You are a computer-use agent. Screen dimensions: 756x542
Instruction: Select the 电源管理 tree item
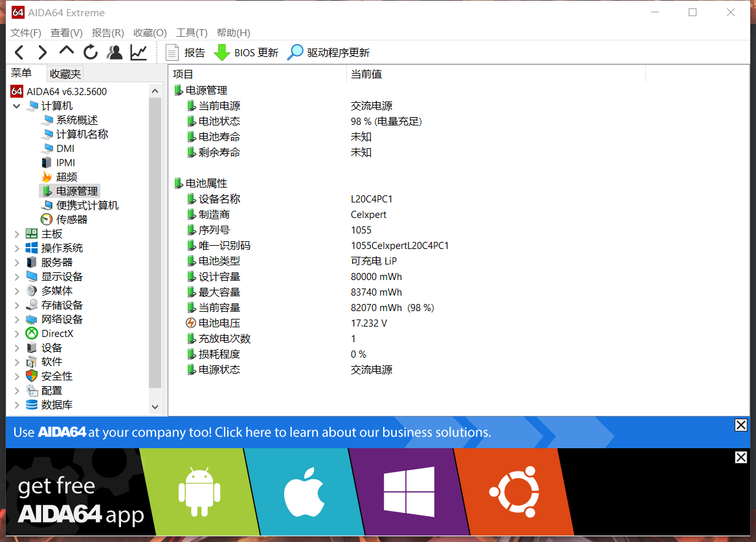point(70,191)
